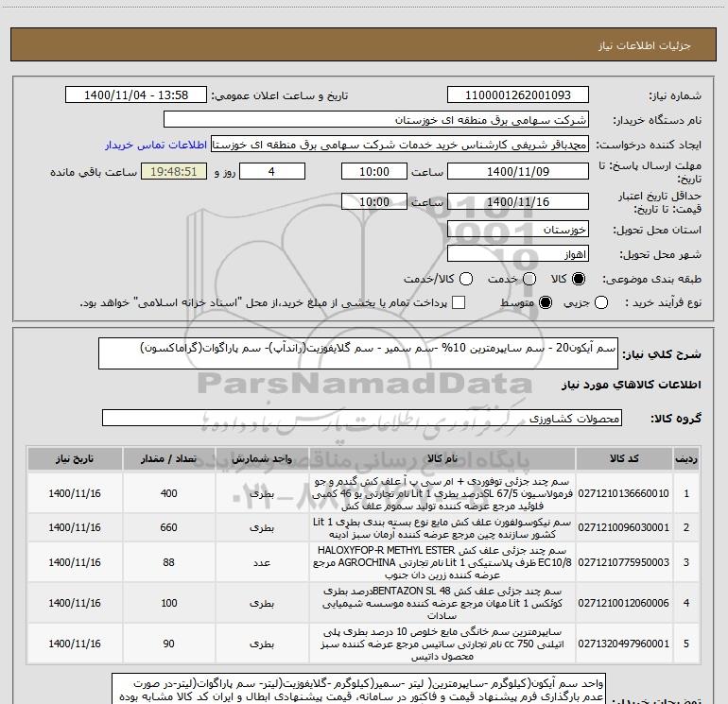Click the delivery city اهواز field
Image resolution: width=728 pixels, height=704 pixels.
point(516,254)
